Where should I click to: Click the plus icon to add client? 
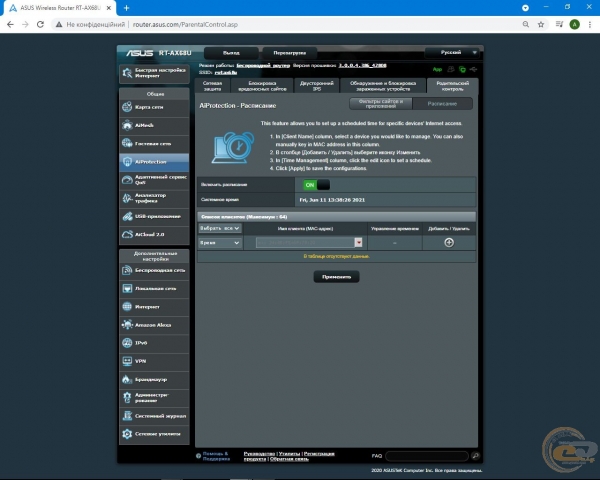(x=449, y=243)
